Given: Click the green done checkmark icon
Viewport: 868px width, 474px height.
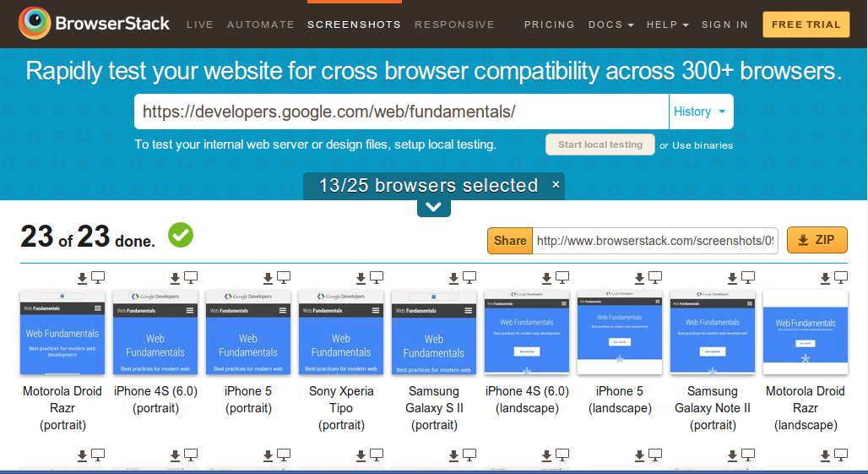Looking at the screenshot, I should [181, 236].
